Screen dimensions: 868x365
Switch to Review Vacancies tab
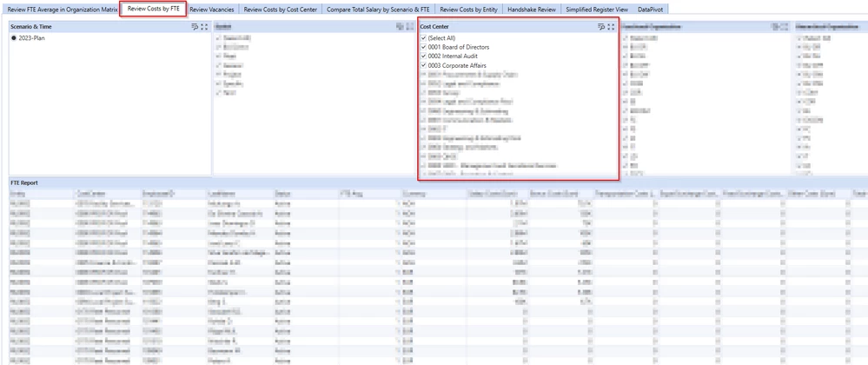pos(211,10)
